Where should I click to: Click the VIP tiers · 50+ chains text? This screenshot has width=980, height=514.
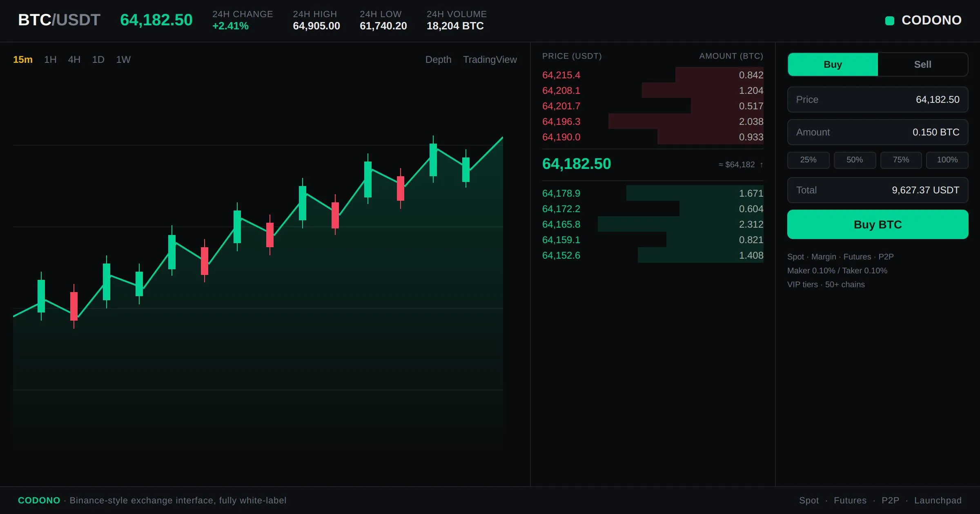[826, 285]
